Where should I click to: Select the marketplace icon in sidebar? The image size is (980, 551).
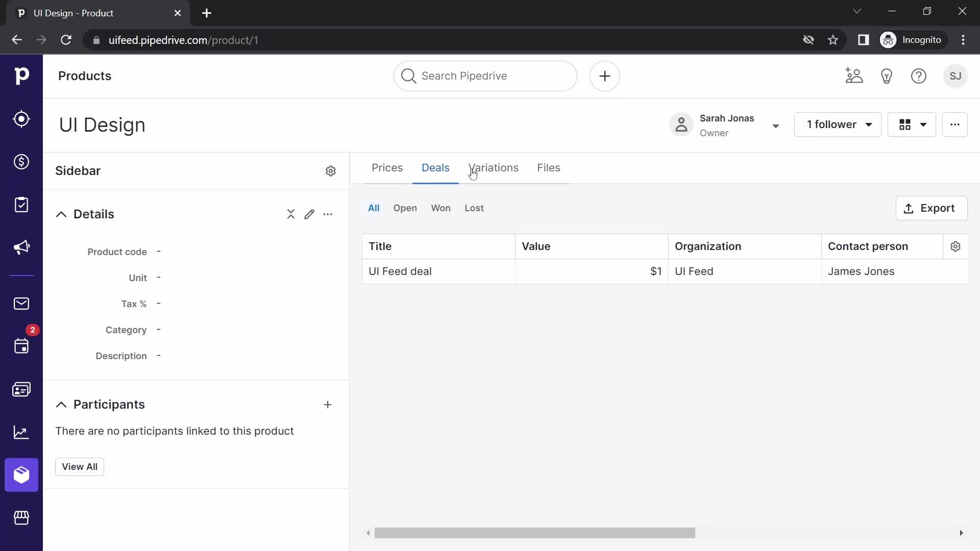[x=21, y=517]
